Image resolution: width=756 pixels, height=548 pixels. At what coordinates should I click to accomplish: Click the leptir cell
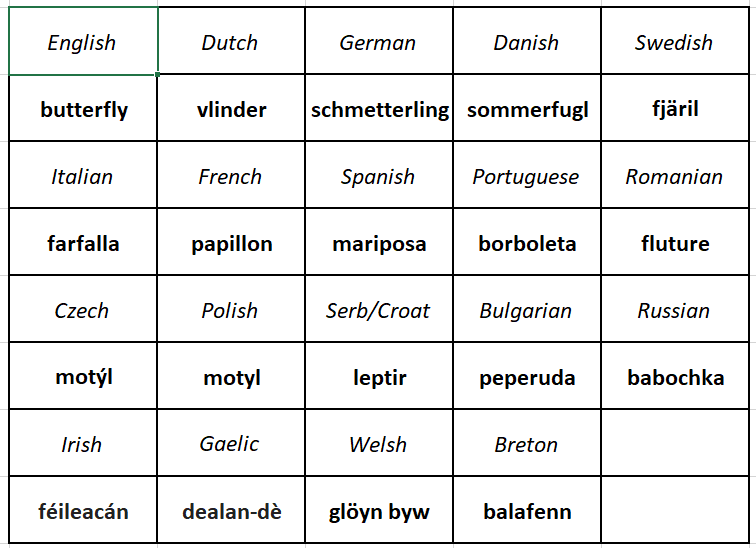pos(379,377)
